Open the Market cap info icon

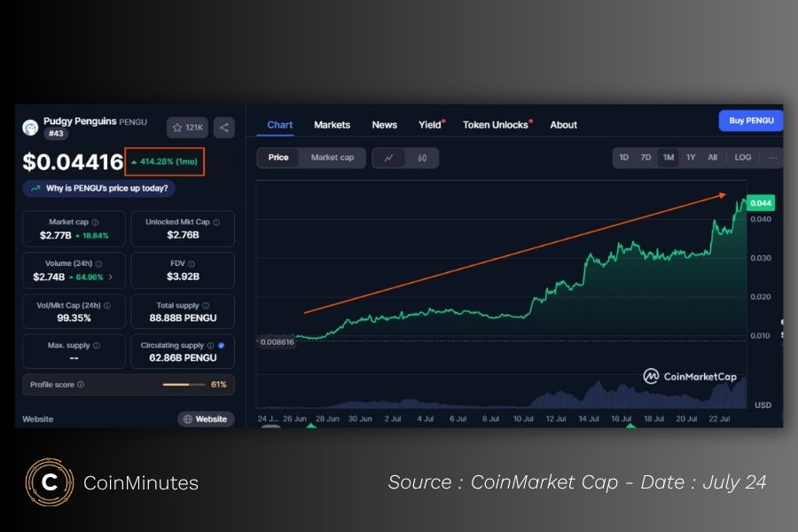(x=95, y=223)
